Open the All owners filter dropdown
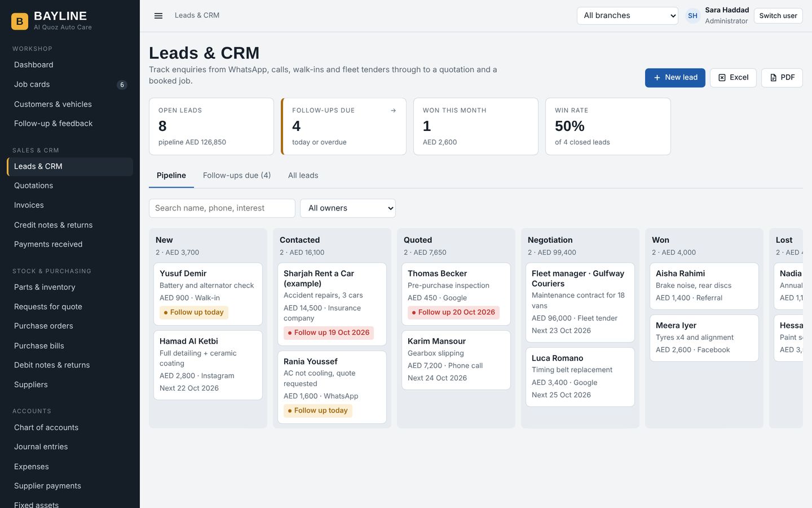This screenshot has width=812, height=508. (x=348, y=208)
